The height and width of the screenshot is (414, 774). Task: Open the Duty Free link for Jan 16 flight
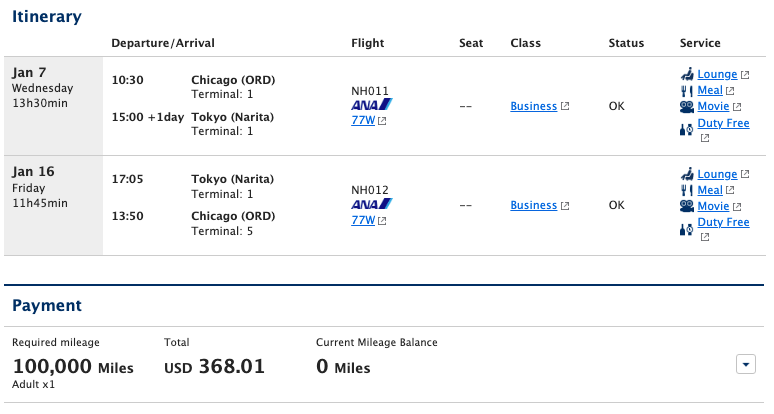click(x=723, y=222)
